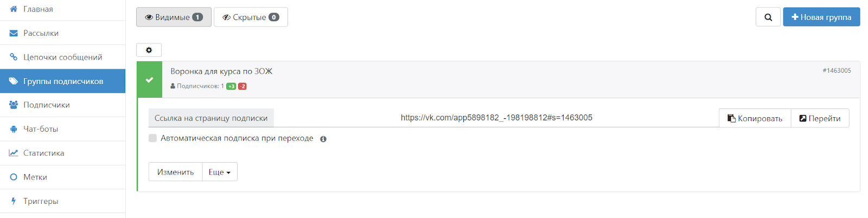This screenshot has width=868, height=218.
Task: Open Цепочки сообщений menu item
Action: [x=62, y=57]
